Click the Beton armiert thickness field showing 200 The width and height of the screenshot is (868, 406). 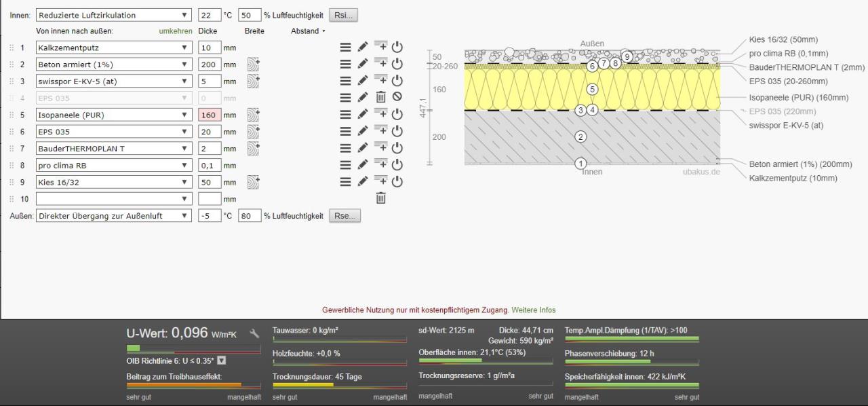(x=210, y=64)
